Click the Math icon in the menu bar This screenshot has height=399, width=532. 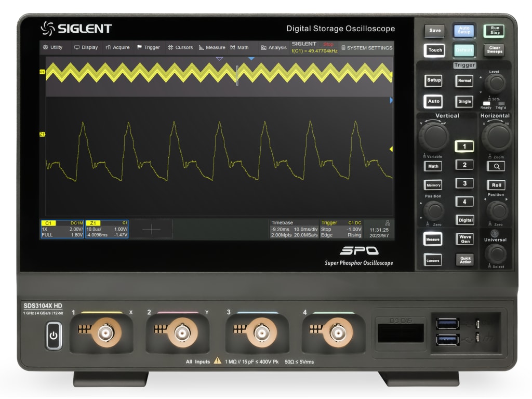pos(234,47)
